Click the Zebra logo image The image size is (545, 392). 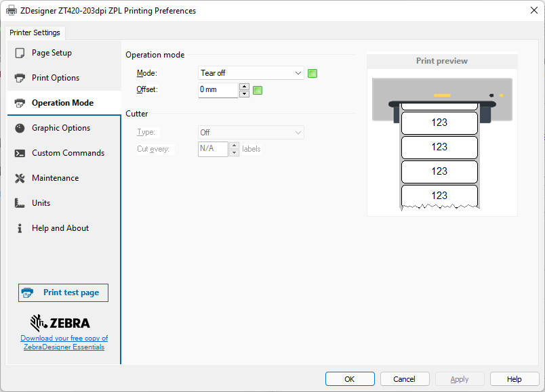click(60, 322)
